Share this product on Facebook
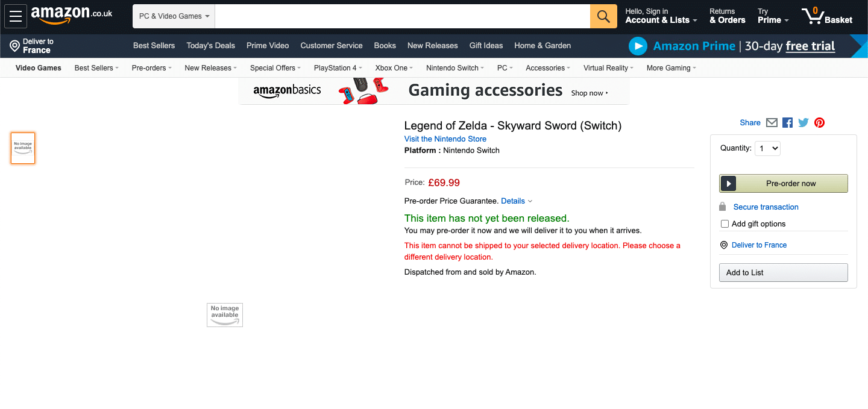This screenshot has height=409, width=868. coord(787,123)
